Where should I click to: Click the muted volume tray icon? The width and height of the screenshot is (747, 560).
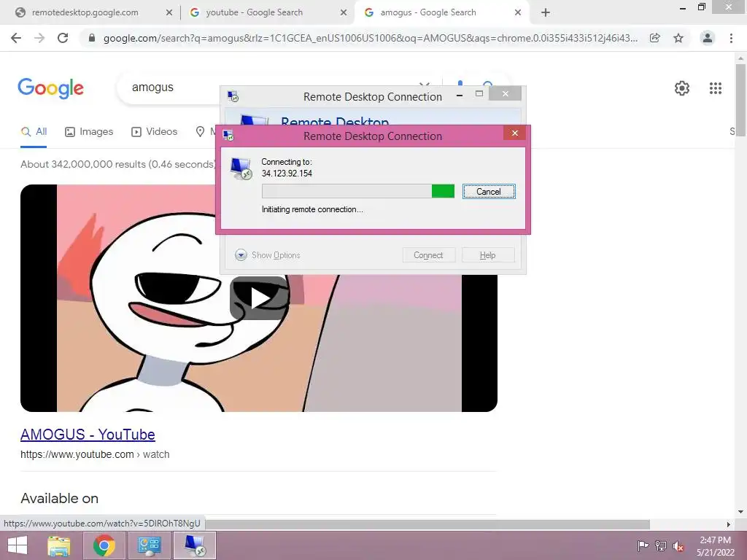click(678, 546)
